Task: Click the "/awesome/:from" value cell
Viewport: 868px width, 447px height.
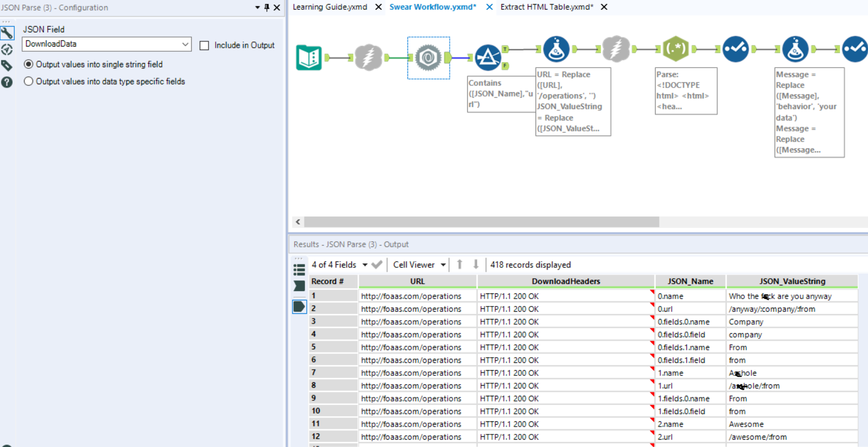Action: 792,437
